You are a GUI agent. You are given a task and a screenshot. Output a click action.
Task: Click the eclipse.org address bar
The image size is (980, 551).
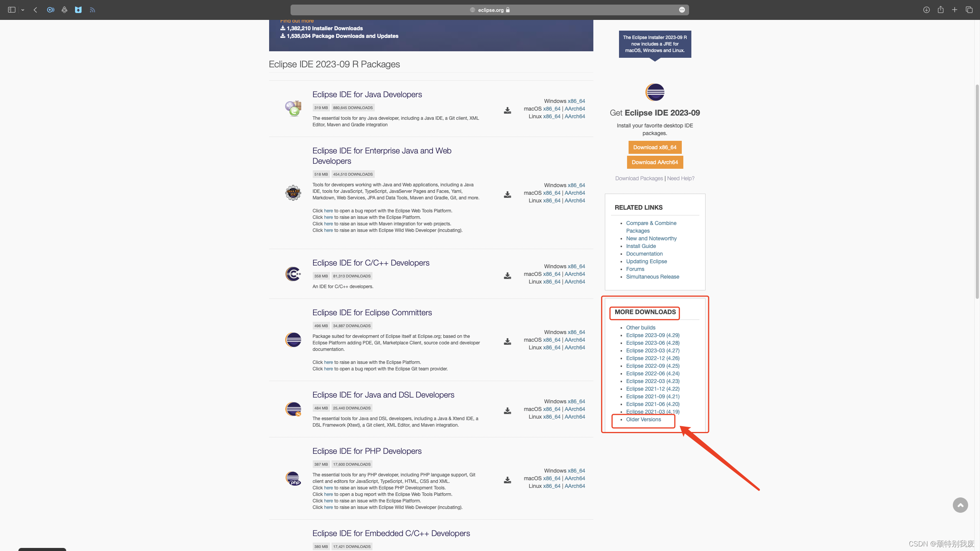coord(490,10)
